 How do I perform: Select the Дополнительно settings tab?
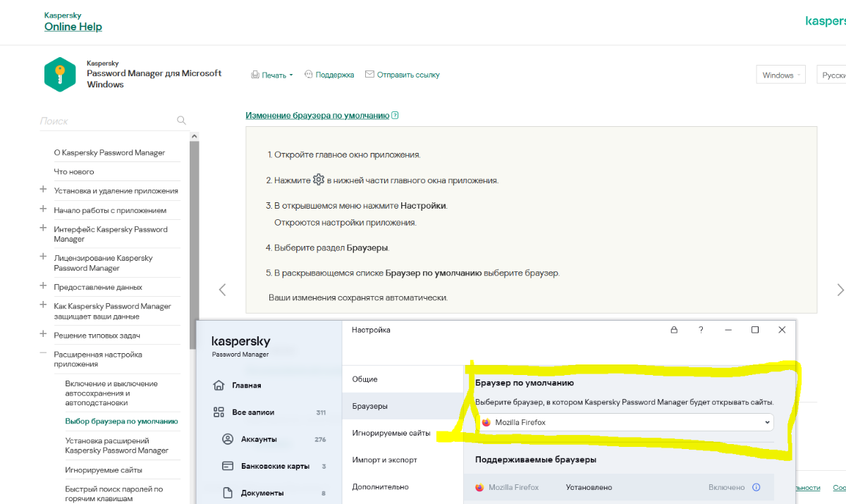point(403,486)
